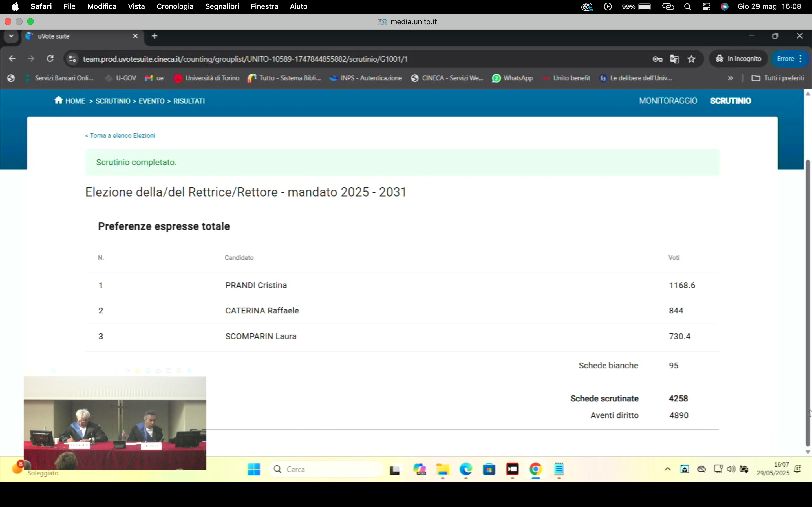Click the Cerca taskbar search field

325,469
